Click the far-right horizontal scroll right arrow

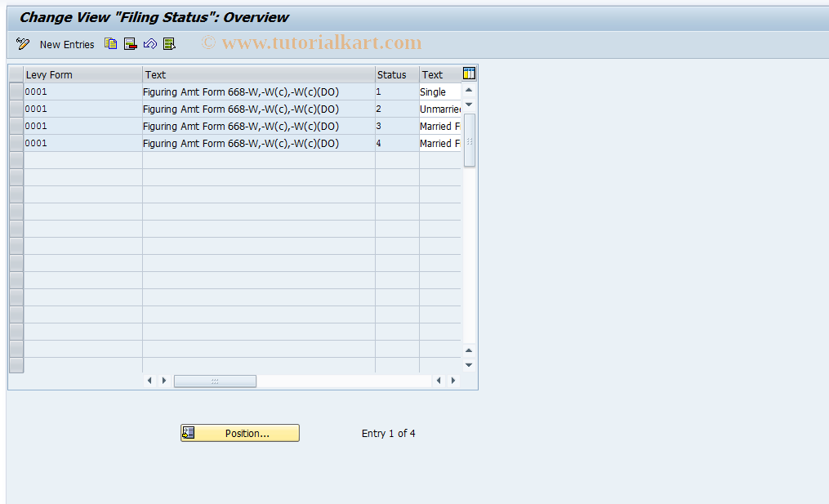click(453, 381)
